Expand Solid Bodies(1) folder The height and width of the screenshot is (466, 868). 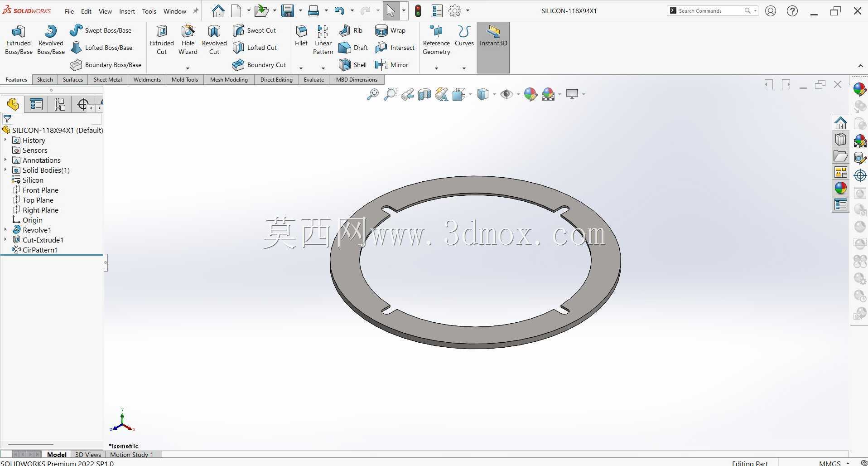(5, 170)
